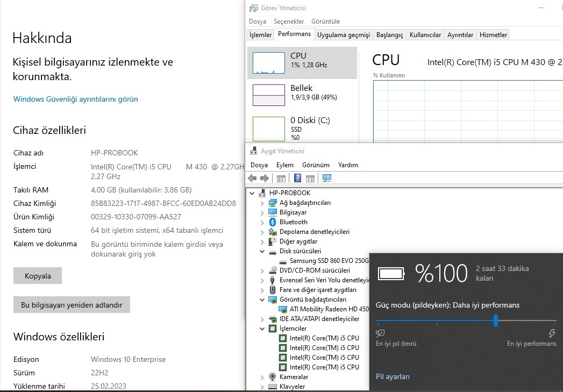Expand the Kameralar node arrow
The image size is (563, 392).
click(262, 377)
